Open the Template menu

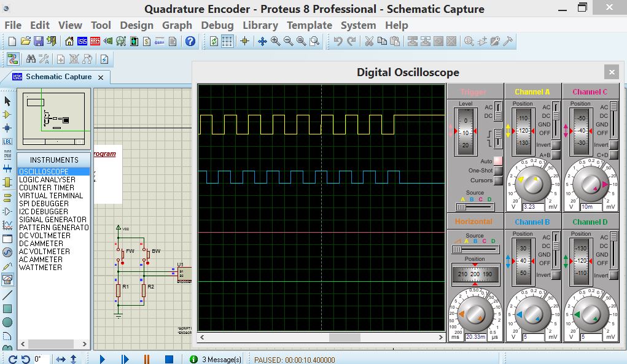(310, 25)
